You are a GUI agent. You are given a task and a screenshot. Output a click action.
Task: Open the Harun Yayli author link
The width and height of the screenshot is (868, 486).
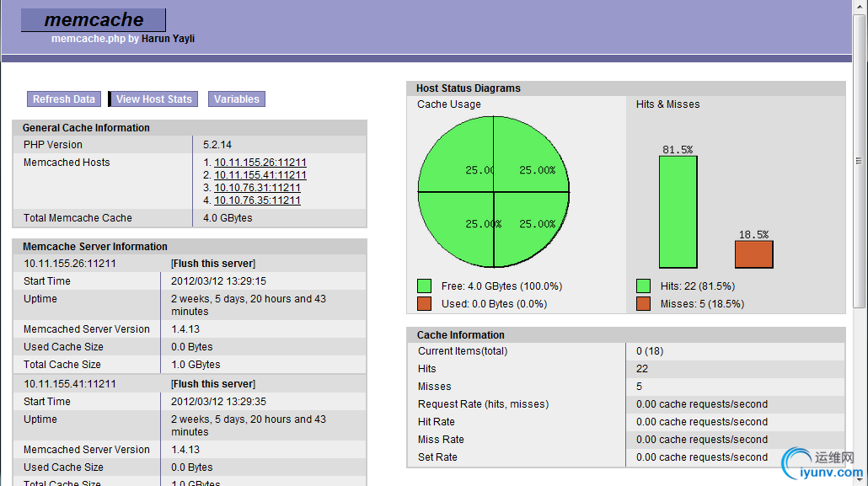coord(168,39)
